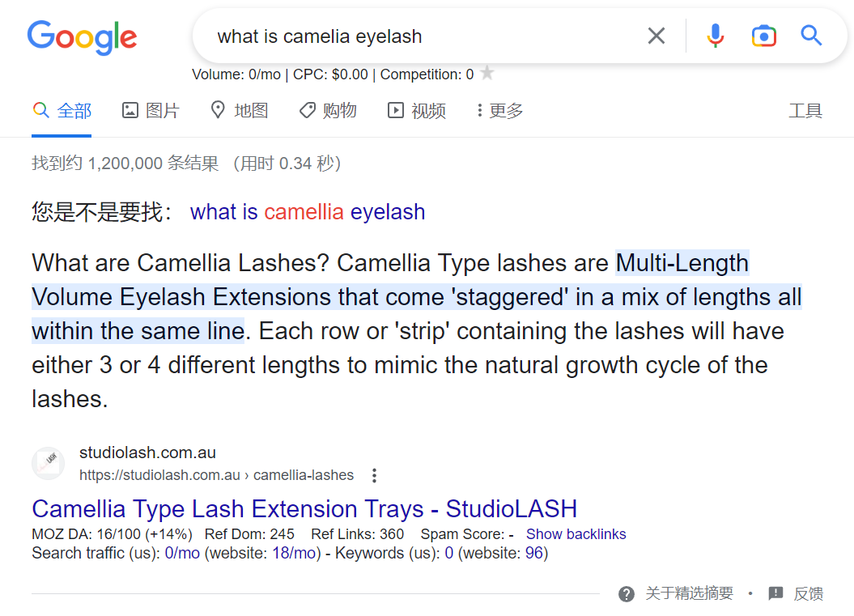This screenshot has height=616, width=854.
Task: Click the featured snippet help question icon
Action: pyautogui.click(x=627, y=593)
